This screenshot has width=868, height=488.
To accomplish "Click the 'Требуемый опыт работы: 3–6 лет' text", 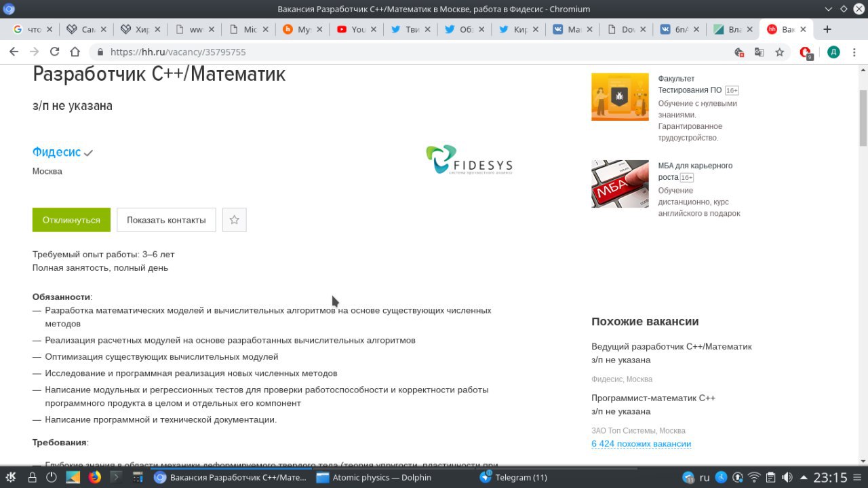I will coord(104,255).
